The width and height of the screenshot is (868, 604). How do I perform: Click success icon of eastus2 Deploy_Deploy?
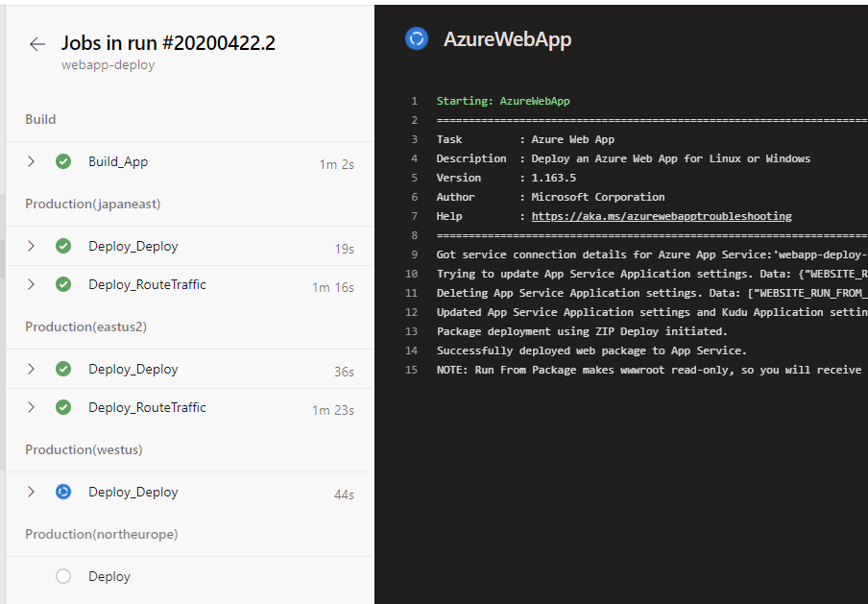[63, 369]
